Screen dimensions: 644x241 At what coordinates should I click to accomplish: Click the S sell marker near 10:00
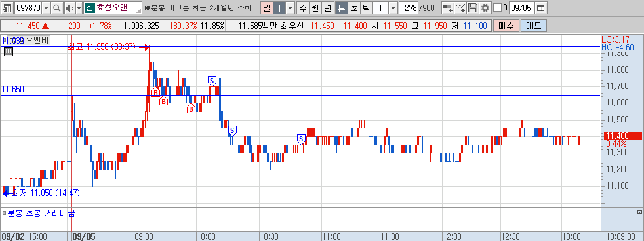[x=212, y=80]
